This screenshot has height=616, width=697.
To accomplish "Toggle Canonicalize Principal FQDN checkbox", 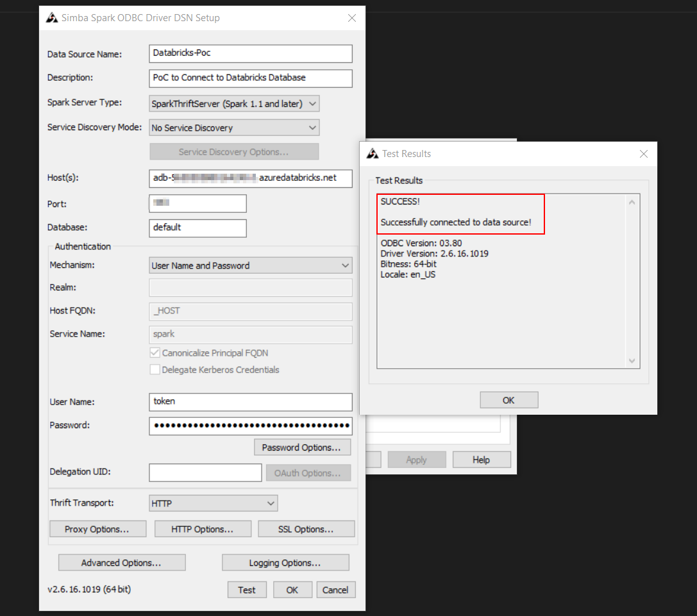I will (155, 353).
